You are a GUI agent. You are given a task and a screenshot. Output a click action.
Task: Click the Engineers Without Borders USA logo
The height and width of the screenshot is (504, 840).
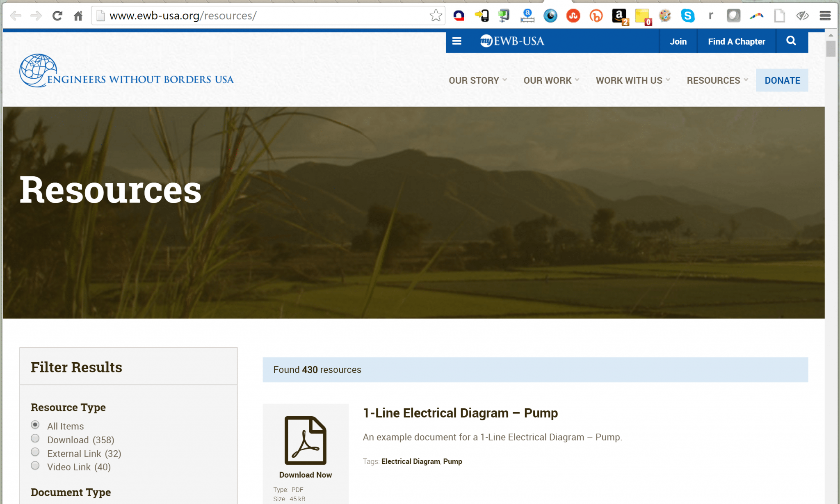pos(126,71)
